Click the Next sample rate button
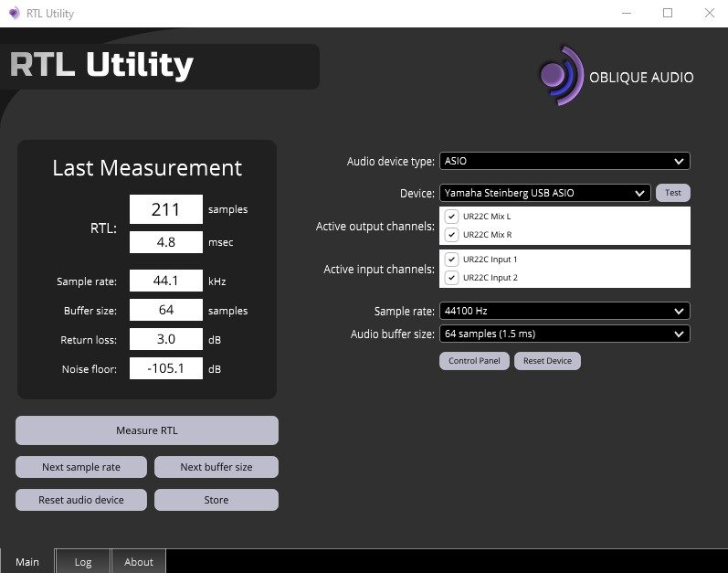 [81, 467]
